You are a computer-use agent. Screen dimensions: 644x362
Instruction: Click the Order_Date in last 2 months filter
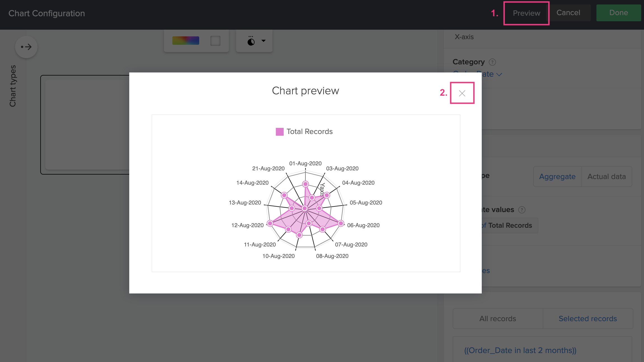coord(520,350)
